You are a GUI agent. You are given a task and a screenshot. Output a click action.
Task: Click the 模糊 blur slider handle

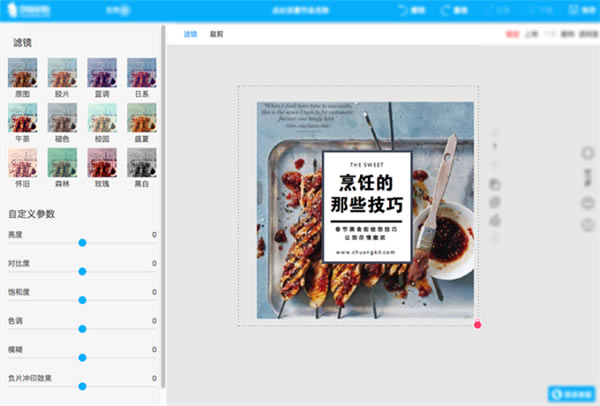tap(82, 357)
